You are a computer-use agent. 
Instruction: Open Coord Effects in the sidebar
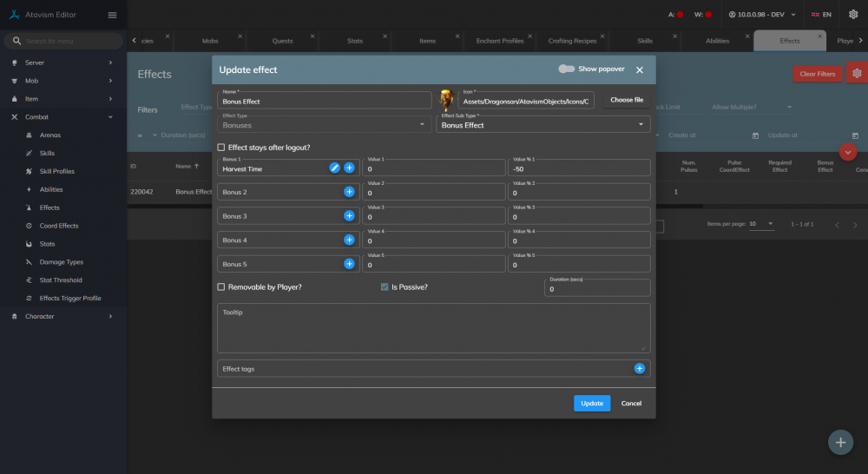point(59,226)
